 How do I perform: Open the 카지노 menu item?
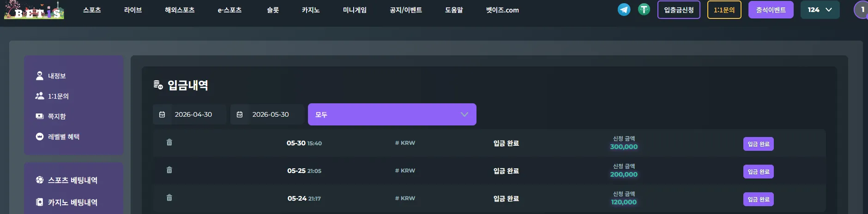pyautogui.click(x=311, y=10)
